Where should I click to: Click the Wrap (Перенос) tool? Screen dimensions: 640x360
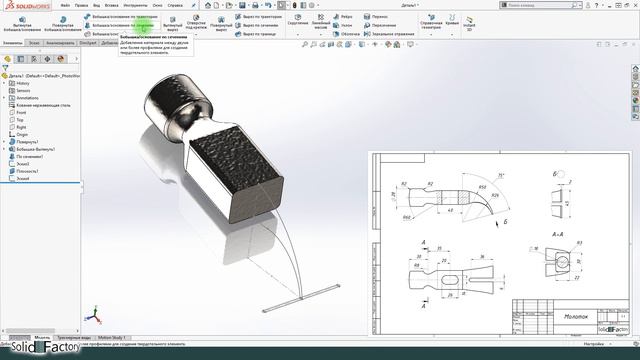pos(376,17)
